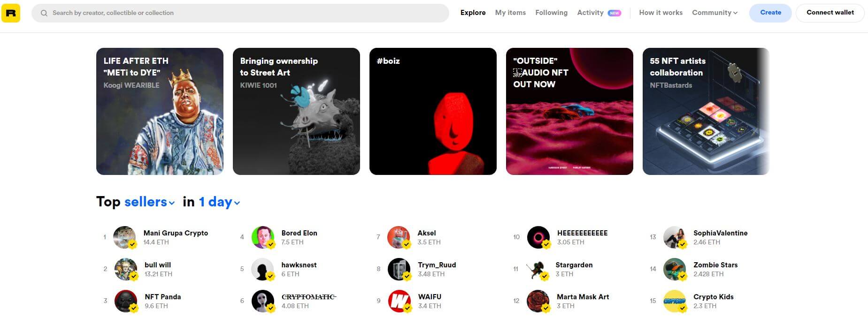Switch to the Following tab
Image resolution: width=868 pixels, height=326 pixels.
551,13
